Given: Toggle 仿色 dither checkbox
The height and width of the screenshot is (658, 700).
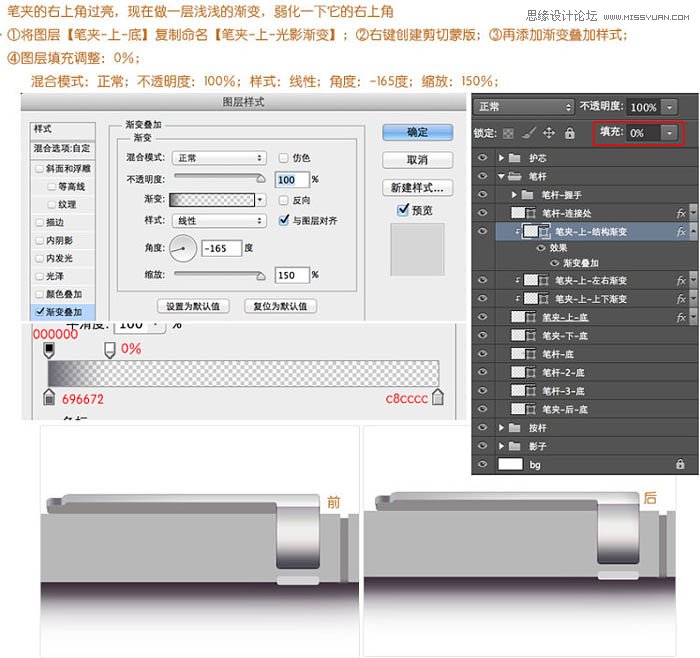Looking at the screenshot, I should tap(283, 158).
